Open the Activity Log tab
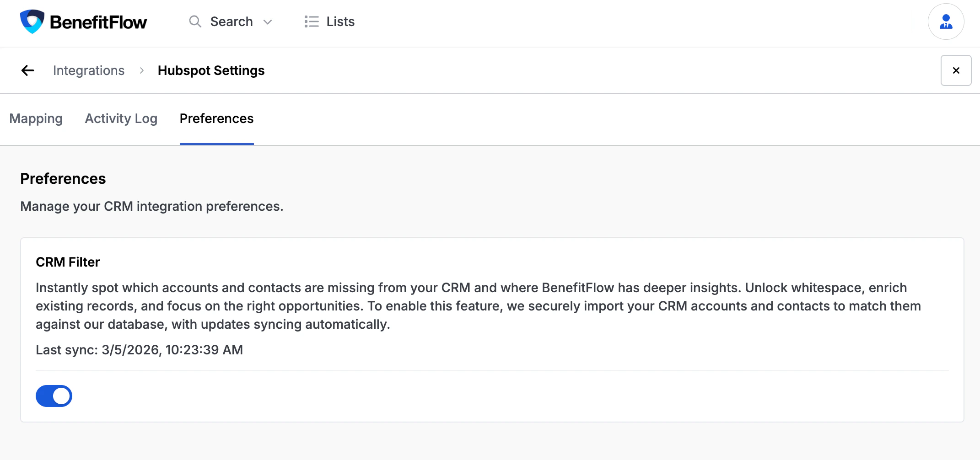The height and width of the screenshot is (460, 980). [x=121, y=118]
